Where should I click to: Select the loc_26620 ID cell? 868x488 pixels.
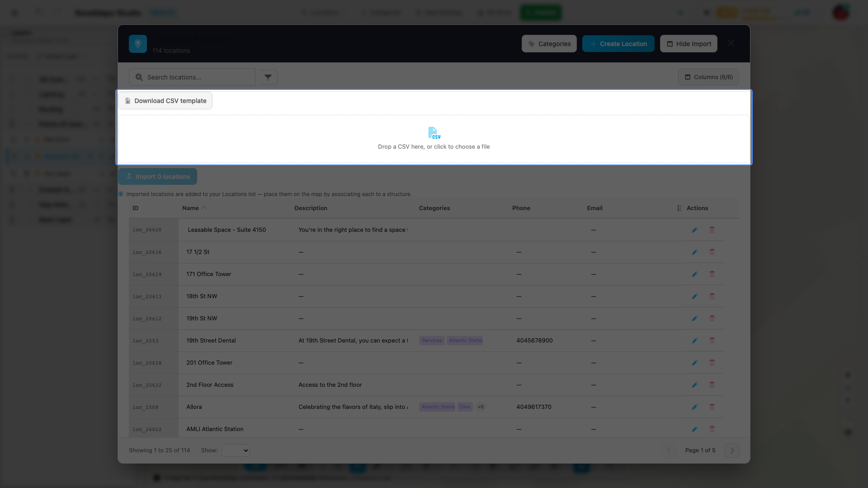[153, 230]
